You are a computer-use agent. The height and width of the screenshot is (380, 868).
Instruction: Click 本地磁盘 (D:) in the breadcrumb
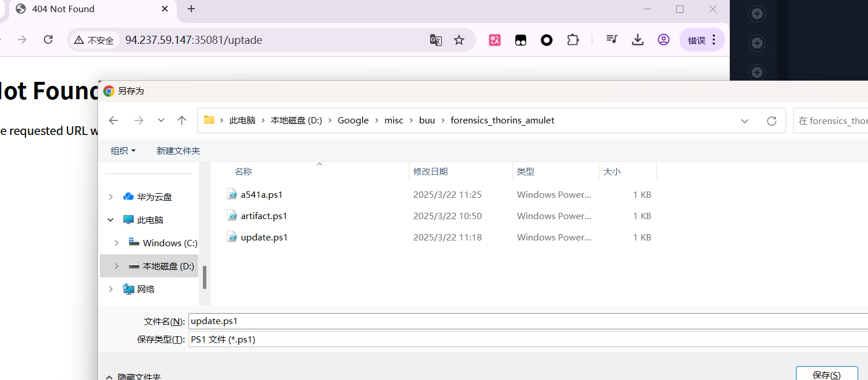click(x=296, y=121)
